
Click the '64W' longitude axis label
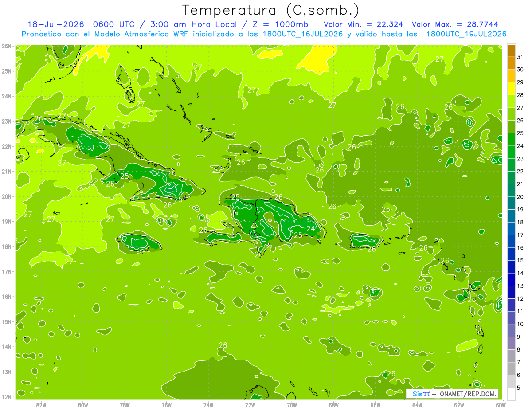[417, 405]
